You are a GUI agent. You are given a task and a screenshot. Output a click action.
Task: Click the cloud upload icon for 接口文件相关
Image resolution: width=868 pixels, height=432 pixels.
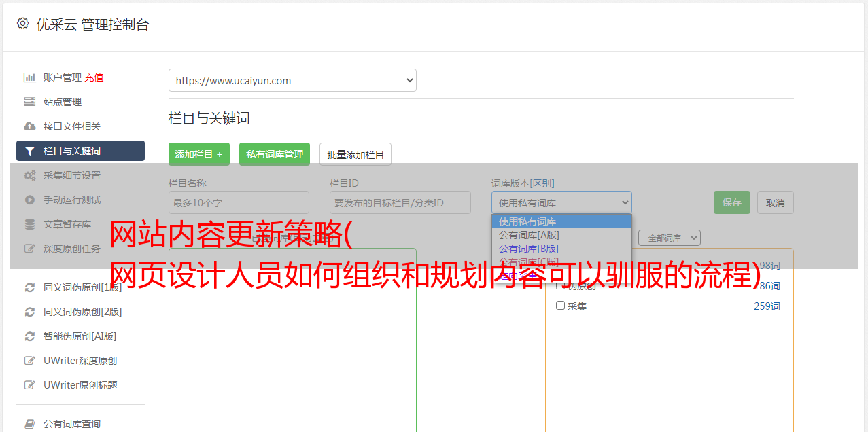[29, 126]
